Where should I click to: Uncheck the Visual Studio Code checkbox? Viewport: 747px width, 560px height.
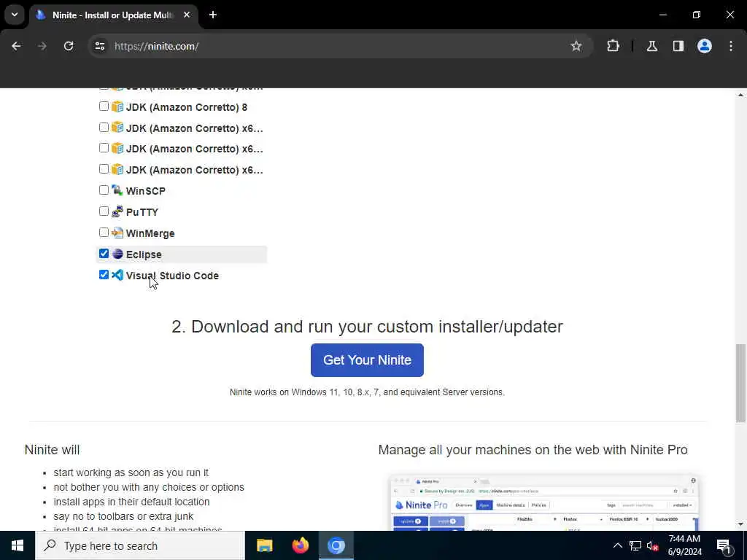[104, 275]
